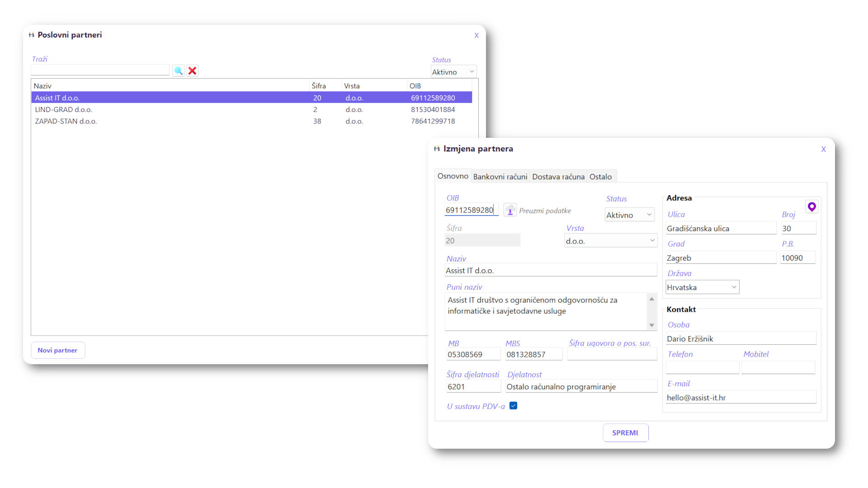Screen dimensions: 868x488
Task: Click the SPREMI button
Action: [625, 433]
